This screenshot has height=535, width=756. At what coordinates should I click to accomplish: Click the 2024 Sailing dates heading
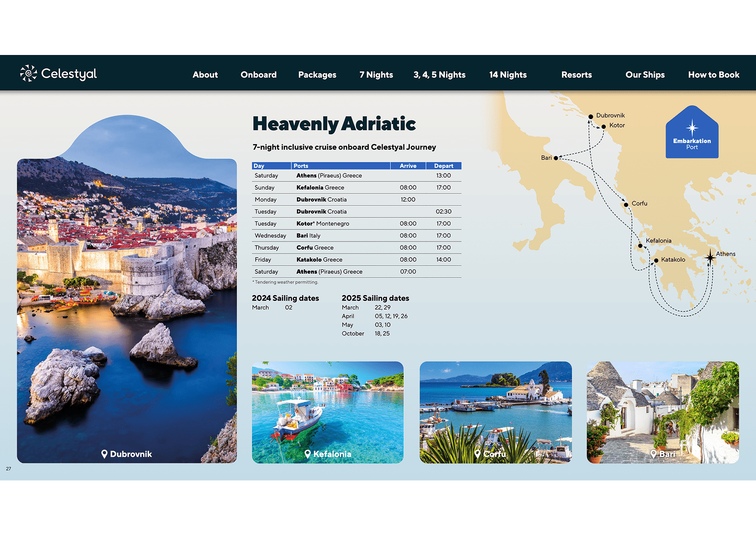pos(285,298)
